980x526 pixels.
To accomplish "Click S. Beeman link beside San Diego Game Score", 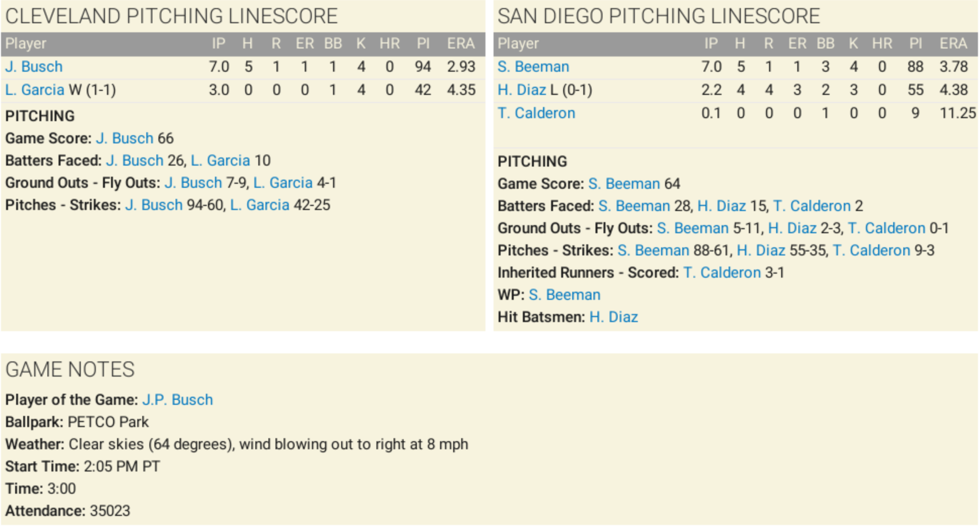I will (x=624, y=184).
